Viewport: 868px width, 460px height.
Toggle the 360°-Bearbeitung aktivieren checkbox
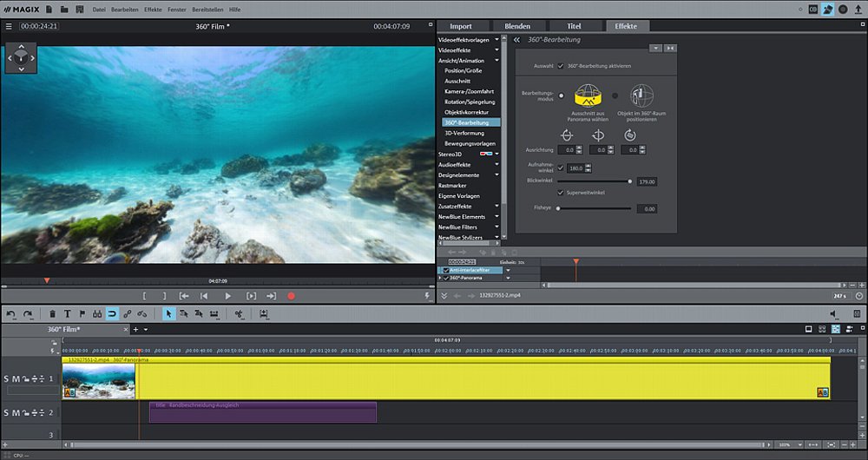pyautogui.click(x=561, y=66)
